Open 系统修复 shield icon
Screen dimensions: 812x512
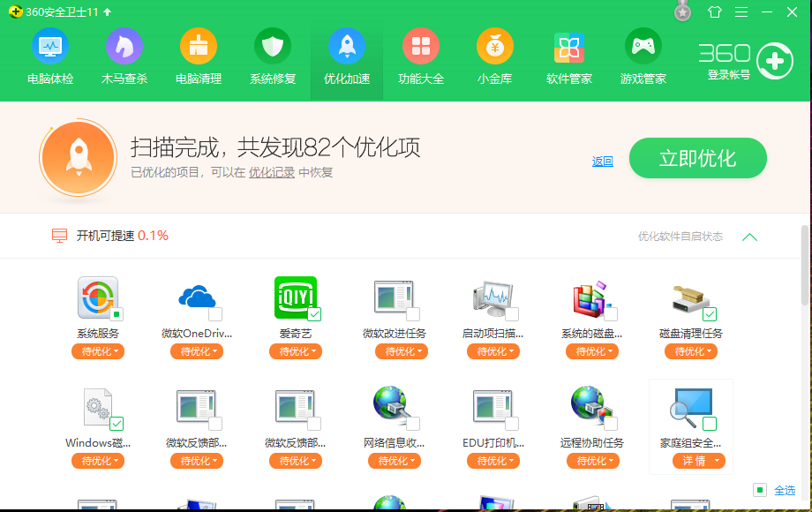point(273,46)
